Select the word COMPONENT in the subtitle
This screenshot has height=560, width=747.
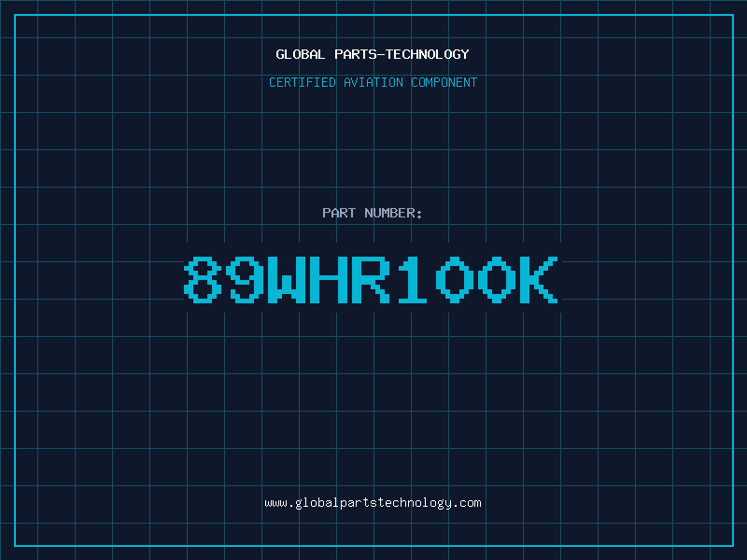pyautogui.click(x=444, y=83)
